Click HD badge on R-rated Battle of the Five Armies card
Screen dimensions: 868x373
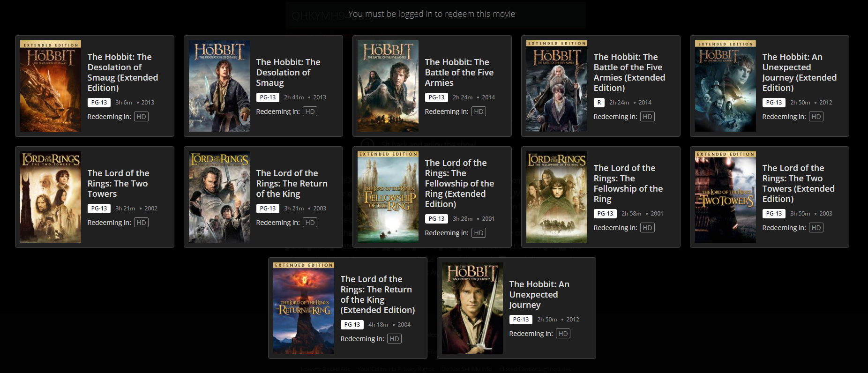(x=647, y=117)
